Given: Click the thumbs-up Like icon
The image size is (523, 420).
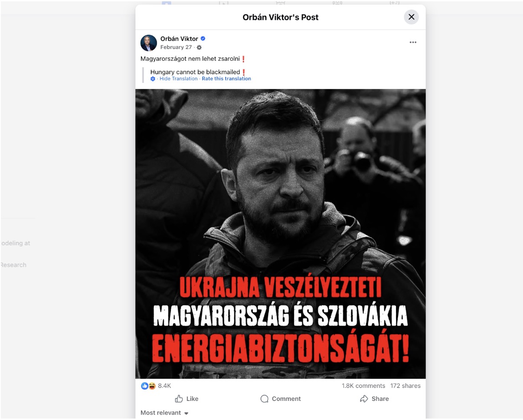Looking at the screenshot, I should click(179, 399).
